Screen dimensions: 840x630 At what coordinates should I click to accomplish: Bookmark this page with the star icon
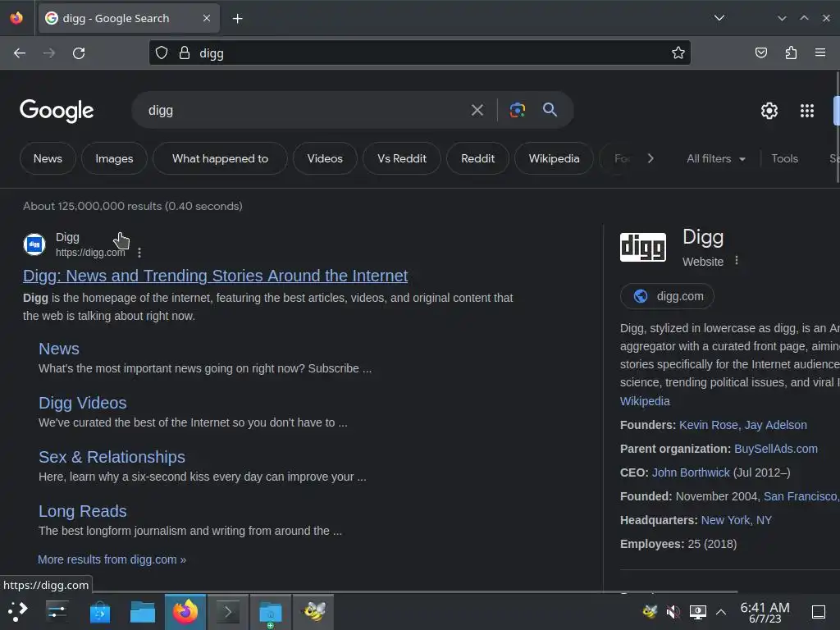pos(678,53)
